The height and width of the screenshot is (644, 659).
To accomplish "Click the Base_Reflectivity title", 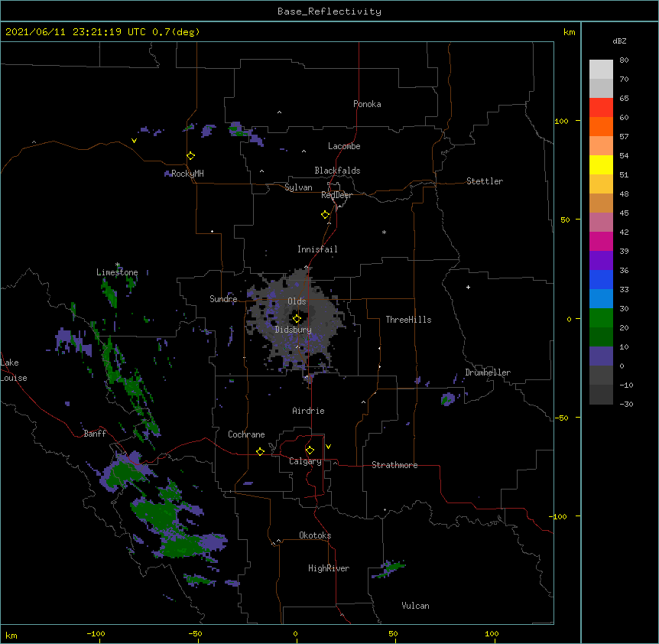I will pos(329,11).
